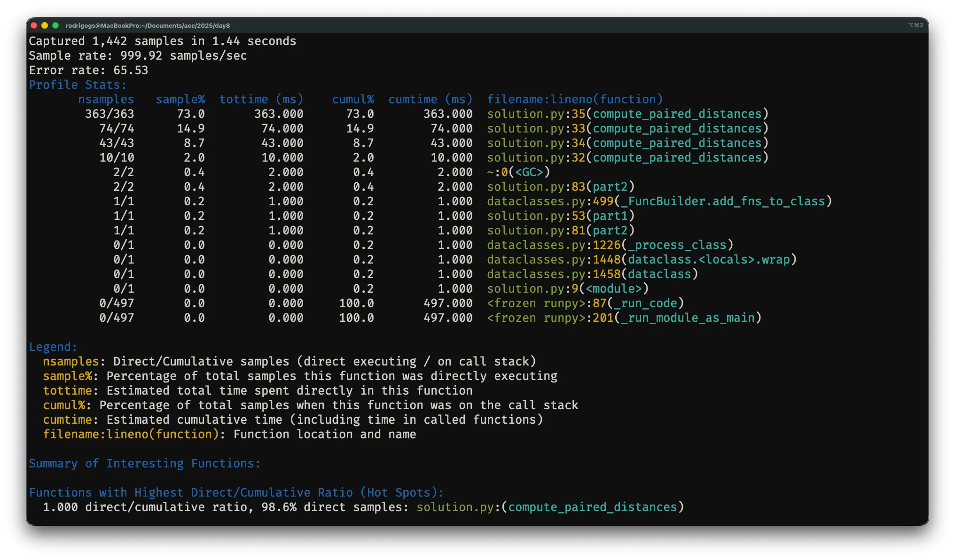Click the '74/74' nsamples value
Screen dimensions: 955x560
[117, 129]
